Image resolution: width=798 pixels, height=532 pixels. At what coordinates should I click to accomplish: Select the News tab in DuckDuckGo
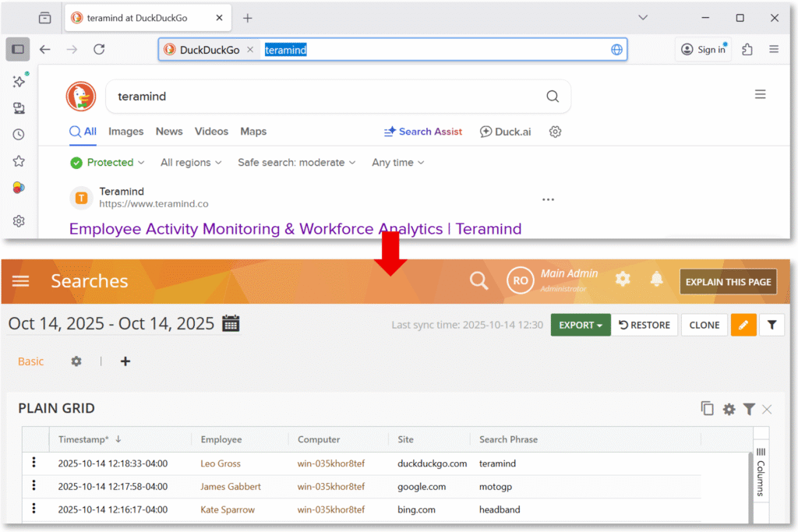click(168, 131)
